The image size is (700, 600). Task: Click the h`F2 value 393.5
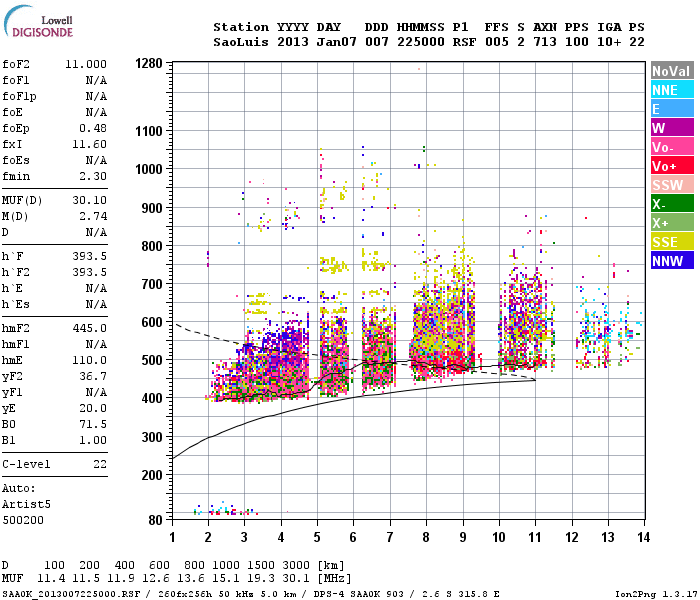tap(90, 272)
